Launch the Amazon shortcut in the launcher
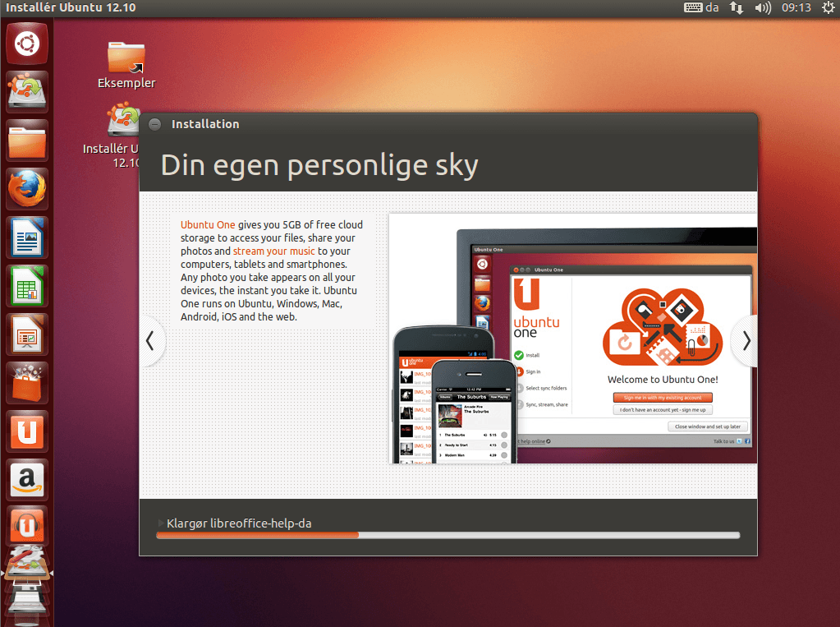The width and height of the screenshot is (840, 627). 26,479
